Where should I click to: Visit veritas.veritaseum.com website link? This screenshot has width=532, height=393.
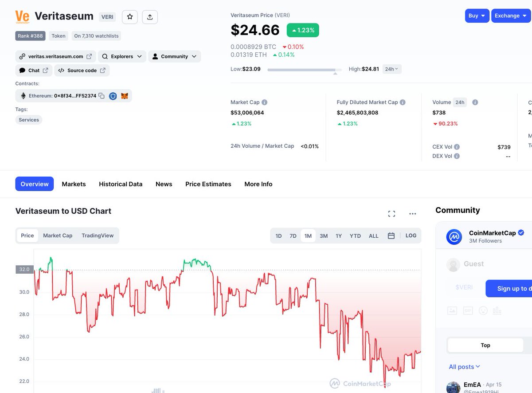tap(55, 56)
